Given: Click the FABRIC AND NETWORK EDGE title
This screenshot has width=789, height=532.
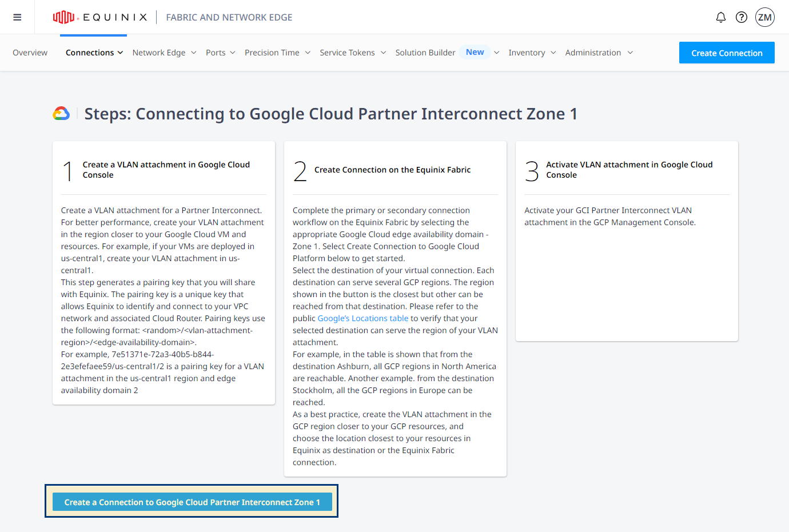Looking at the screenshot, I should click(x=229, y=17).
